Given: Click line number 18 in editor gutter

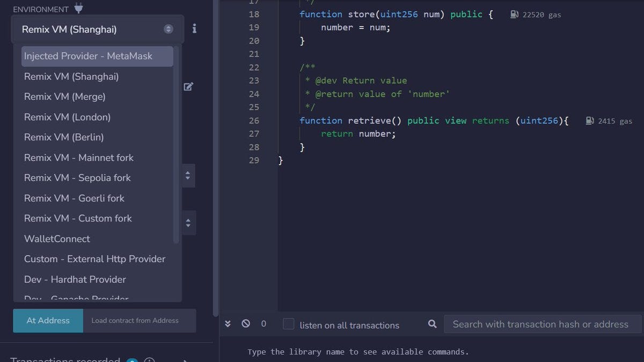Looking at the screenshot, I should pyautogui.click(x=254, y=14).
